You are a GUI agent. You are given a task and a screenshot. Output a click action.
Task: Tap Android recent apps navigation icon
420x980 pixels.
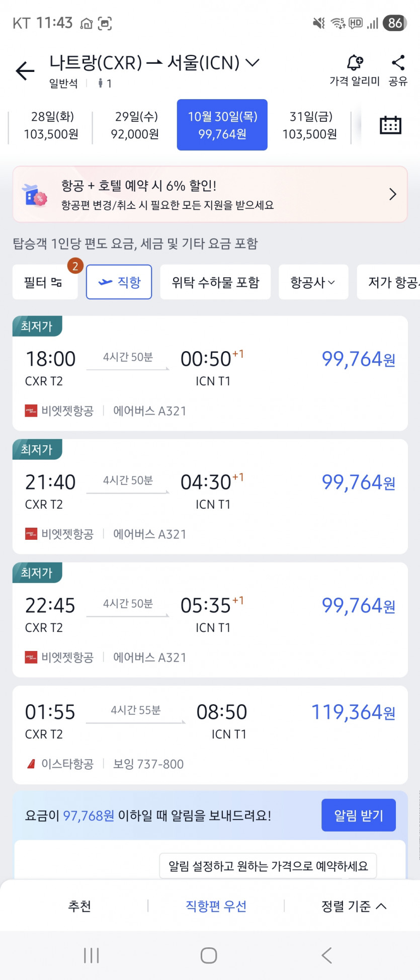[91, 955]
